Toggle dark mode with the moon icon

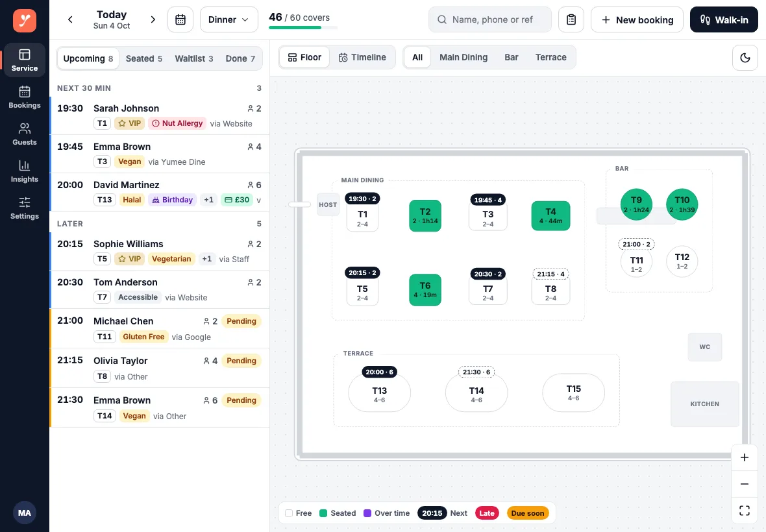(745, 58)
